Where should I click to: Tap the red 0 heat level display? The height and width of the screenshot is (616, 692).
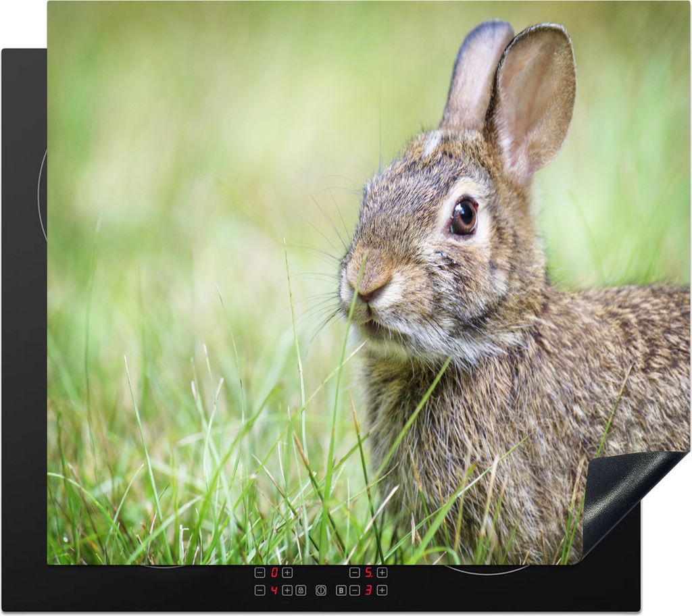click(274, 572)
